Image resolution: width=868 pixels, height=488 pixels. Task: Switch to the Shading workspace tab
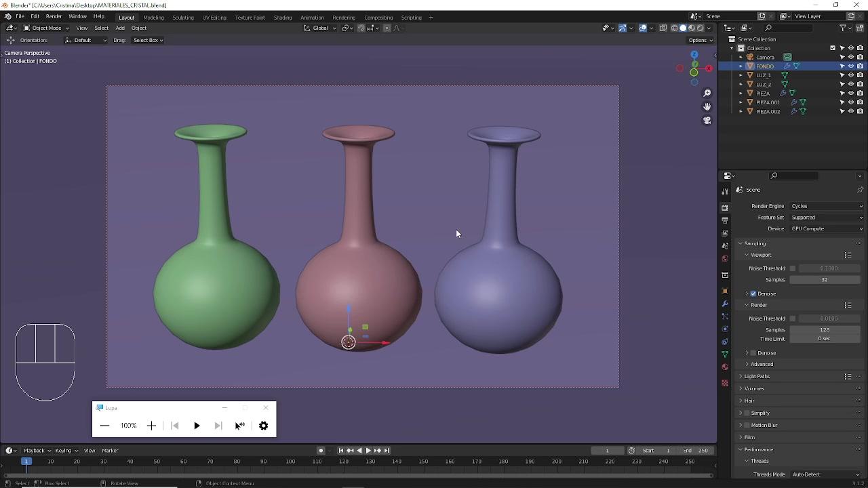coord(282,17)
